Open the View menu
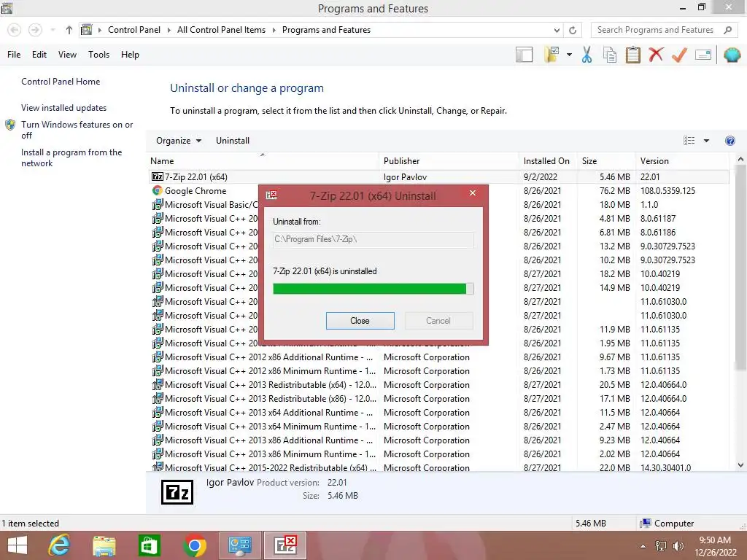The image size is (747, 560). point(67,55)
